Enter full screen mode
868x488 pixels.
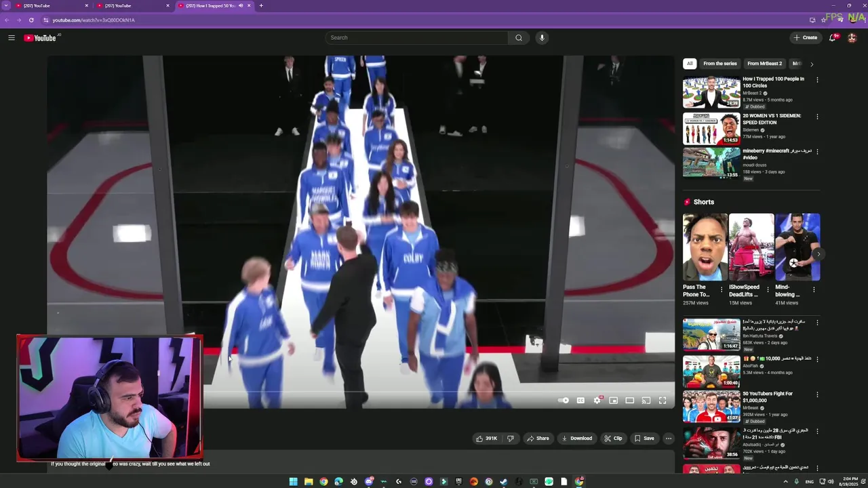tap(663, 401)
